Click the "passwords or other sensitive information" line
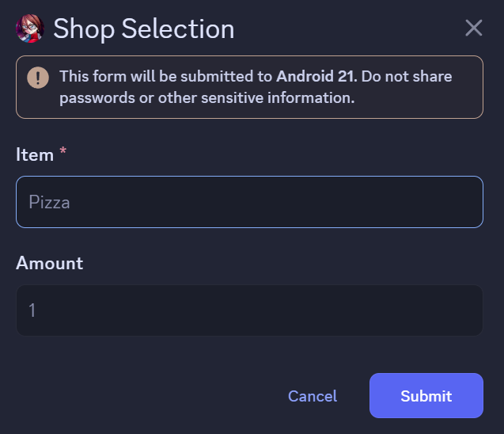The height and width of the screenshot is (434, 504). click(207, 98)
